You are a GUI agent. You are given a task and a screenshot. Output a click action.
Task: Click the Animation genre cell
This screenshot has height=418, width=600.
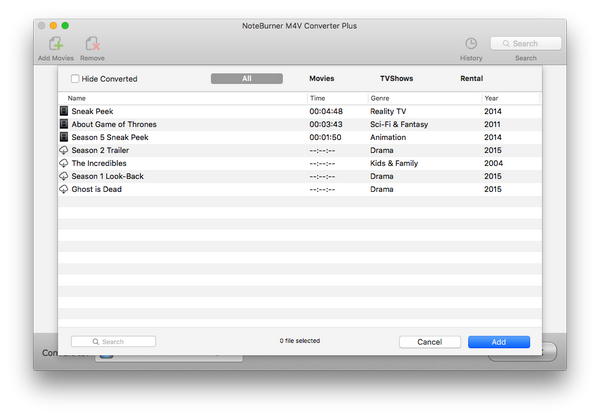388,137
